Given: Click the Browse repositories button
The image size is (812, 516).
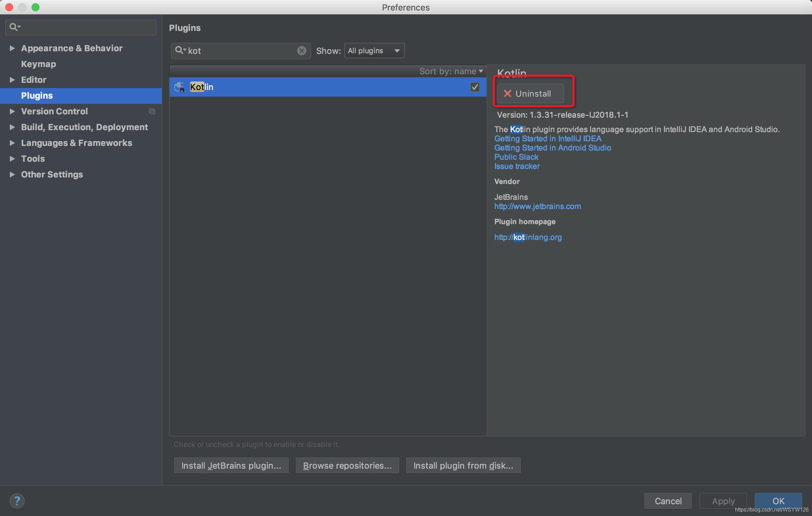Looking at the screenshot, I should [347, 465].
